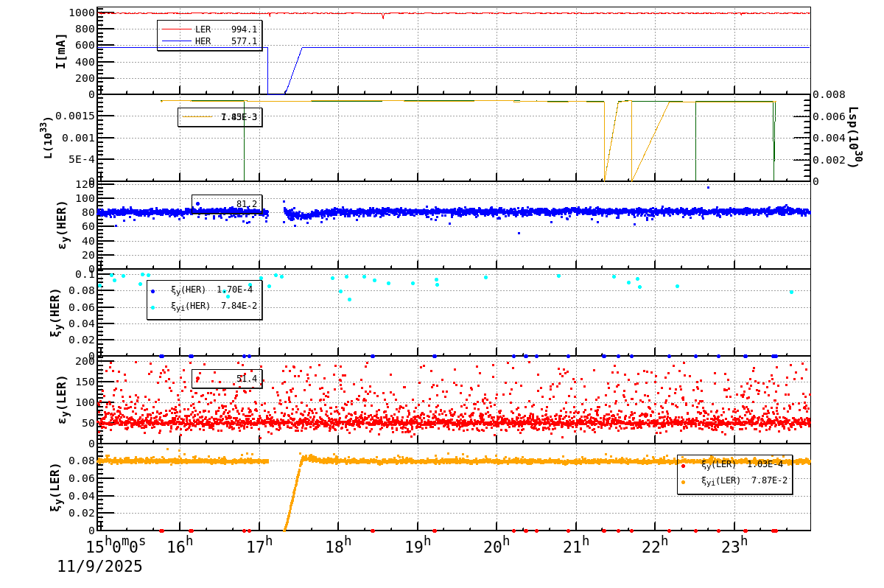Click the 18h time axis label
Screen dimensions: 884x588
[338, 547]
